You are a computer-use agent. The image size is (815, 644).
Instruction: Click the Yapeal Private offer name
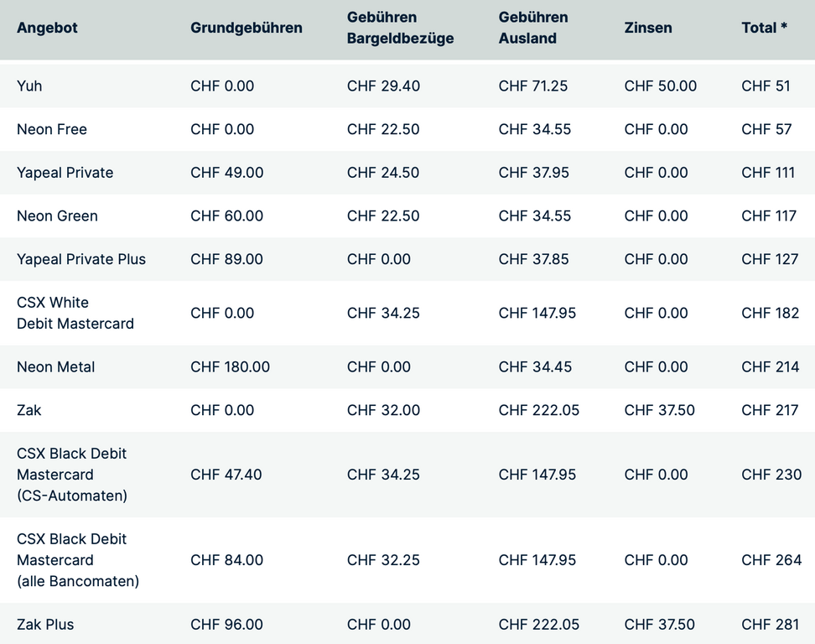(x=65, y=173)
